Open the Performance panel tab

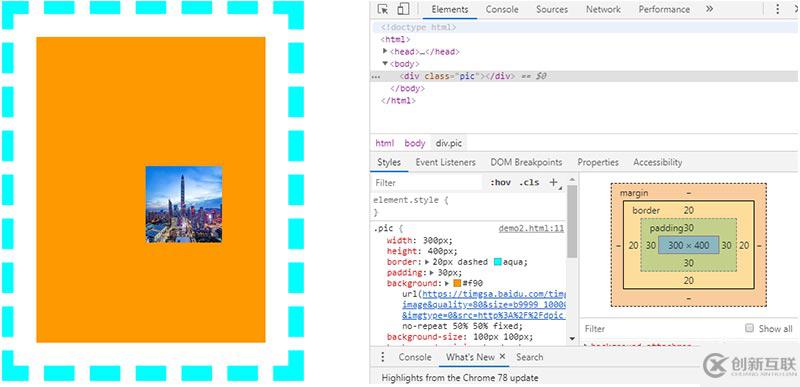tap(664, 9)
